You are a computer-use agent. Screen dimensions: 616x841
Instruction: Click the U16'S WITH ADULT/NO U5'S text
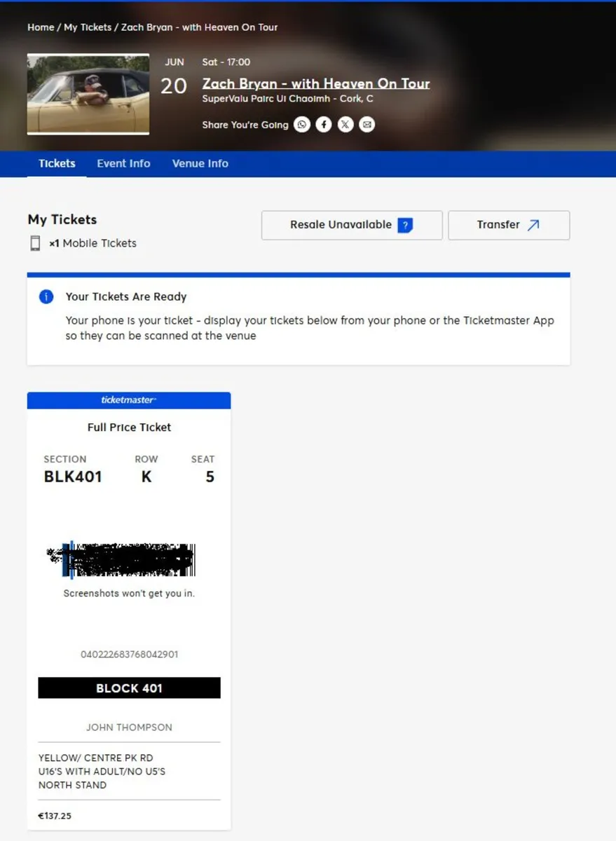pos(102,772)
